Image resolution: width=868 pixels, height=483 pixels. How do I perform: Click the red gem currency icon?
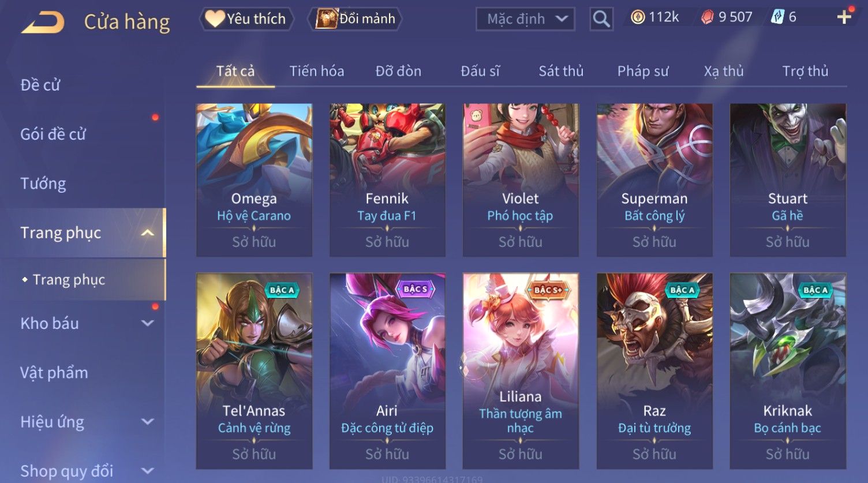tap(707, 17)
